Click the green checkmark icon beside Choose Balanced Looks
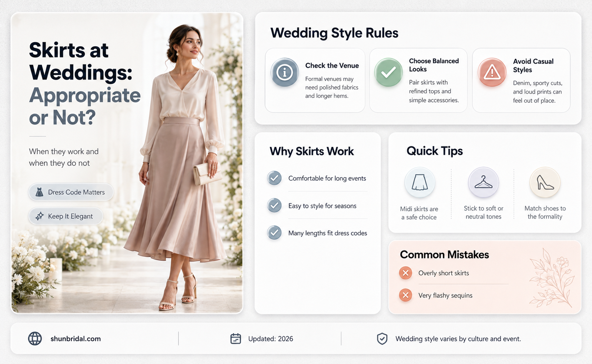The height and width of the screenshot is (364, 592). [388, 73]
